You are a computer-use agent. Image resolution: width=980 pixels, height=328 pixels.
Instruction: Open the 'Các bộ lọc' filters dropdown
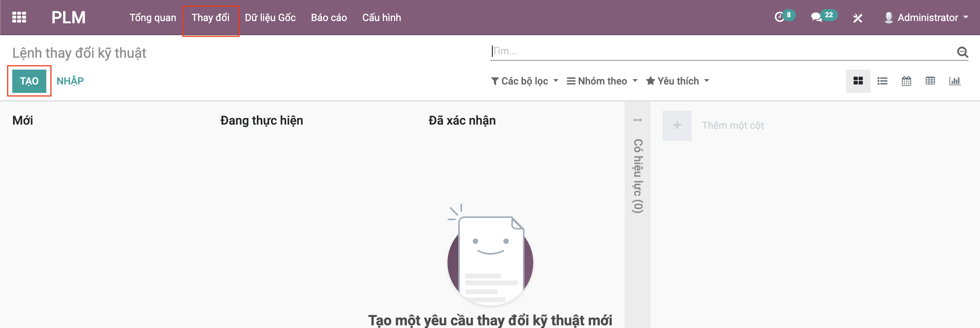[x=524, y=81]
